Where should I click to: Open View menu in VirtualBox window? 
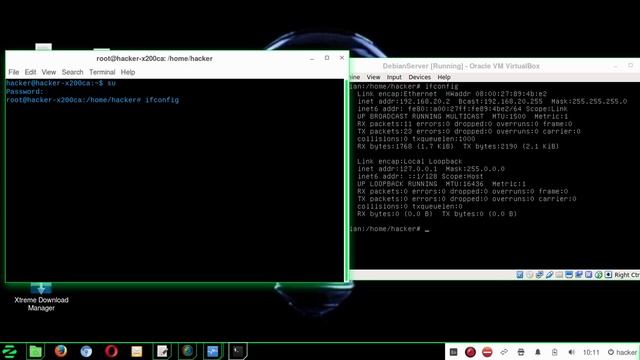(373, 77)
